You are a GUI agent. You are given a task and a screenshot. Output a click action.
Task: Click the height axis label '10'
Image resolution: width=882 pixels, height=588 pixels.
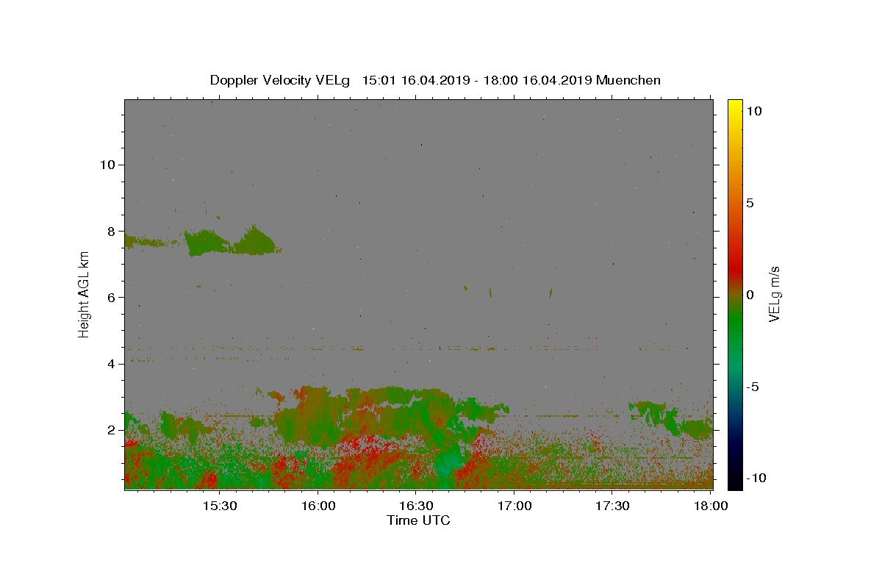click(107, 165)
